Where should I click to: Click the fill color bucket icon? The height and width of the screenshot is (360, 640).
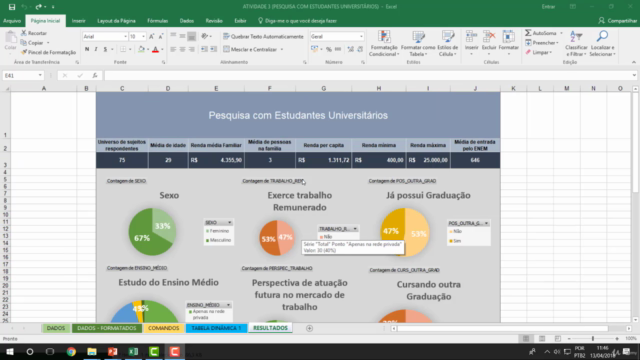pos(141,49)
